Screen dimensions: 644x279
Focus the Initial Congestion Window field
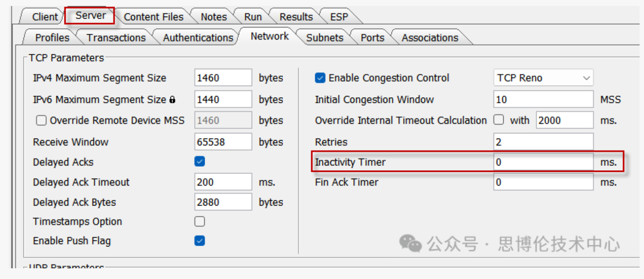coord(543,99)
